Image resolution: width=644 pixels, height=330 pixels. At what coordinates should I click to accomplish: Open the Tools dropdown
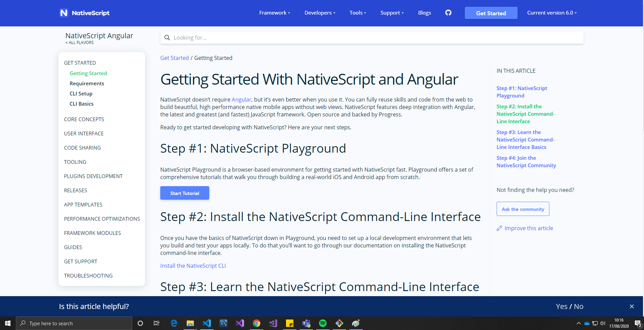[x=357, y=13]
